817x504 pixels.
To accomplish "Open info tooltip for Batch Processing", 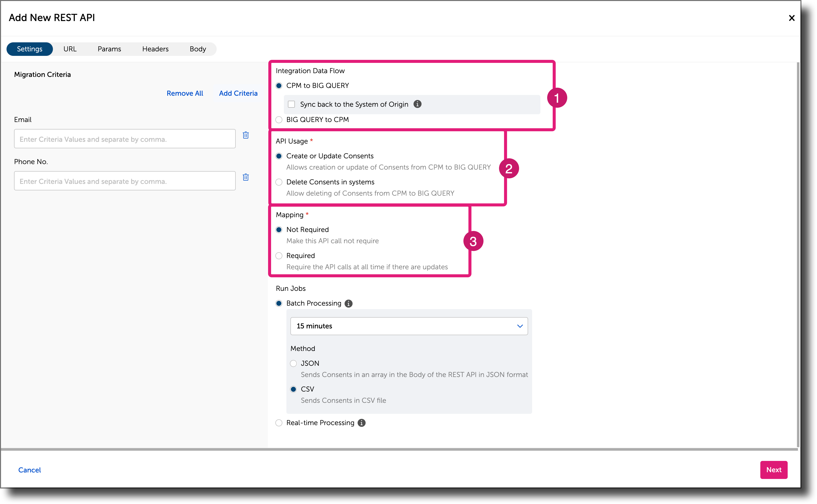I will click(x=348, y=303).
